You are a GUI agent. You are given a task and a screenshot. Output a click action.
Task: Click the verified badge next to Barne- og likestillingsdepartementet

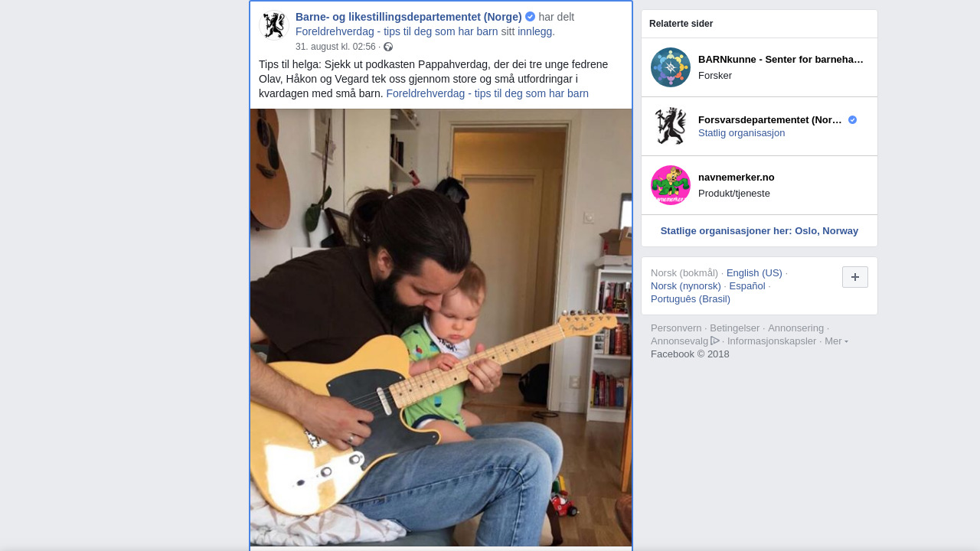pos(530,17)
